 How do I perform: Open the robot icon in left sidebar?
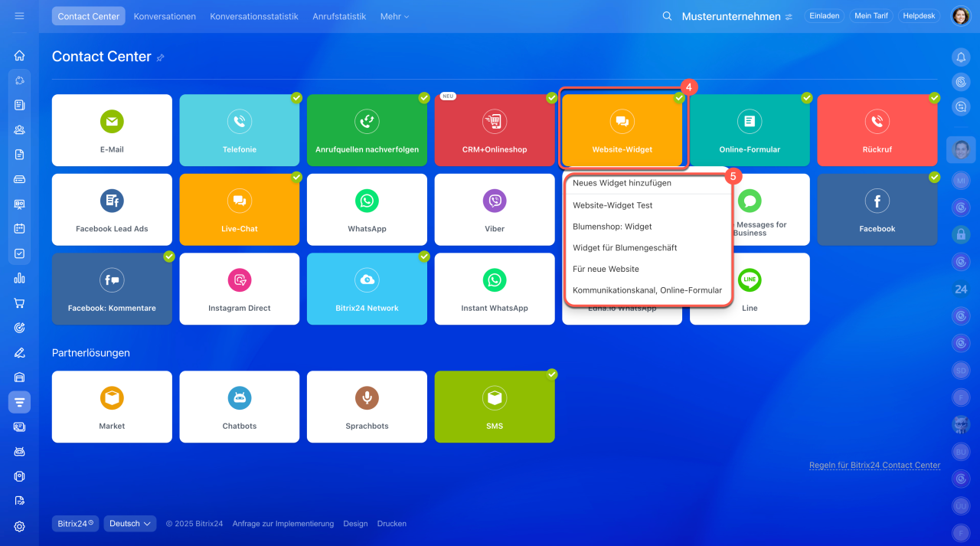point(19,451)
